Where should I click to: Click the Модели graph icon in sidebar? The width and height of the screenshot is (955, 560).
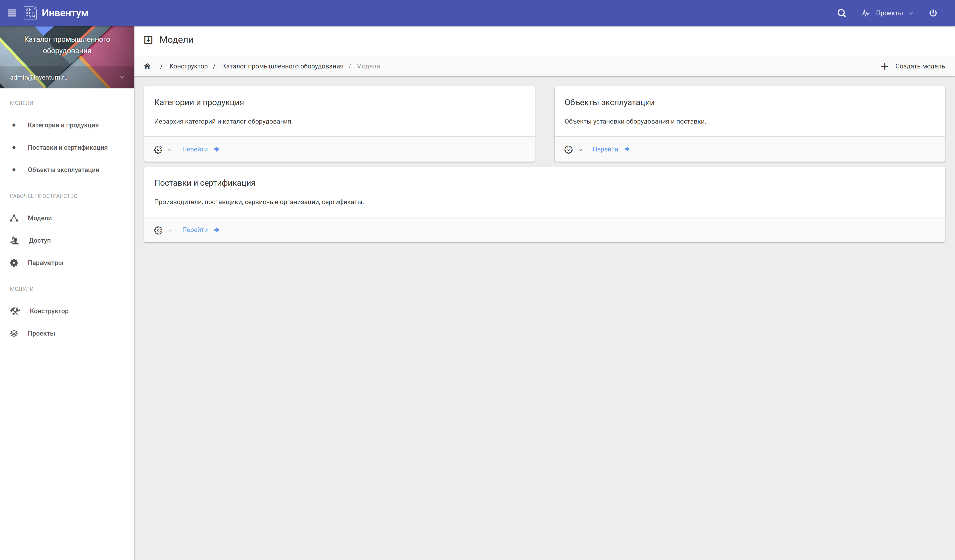click(14, 218)
